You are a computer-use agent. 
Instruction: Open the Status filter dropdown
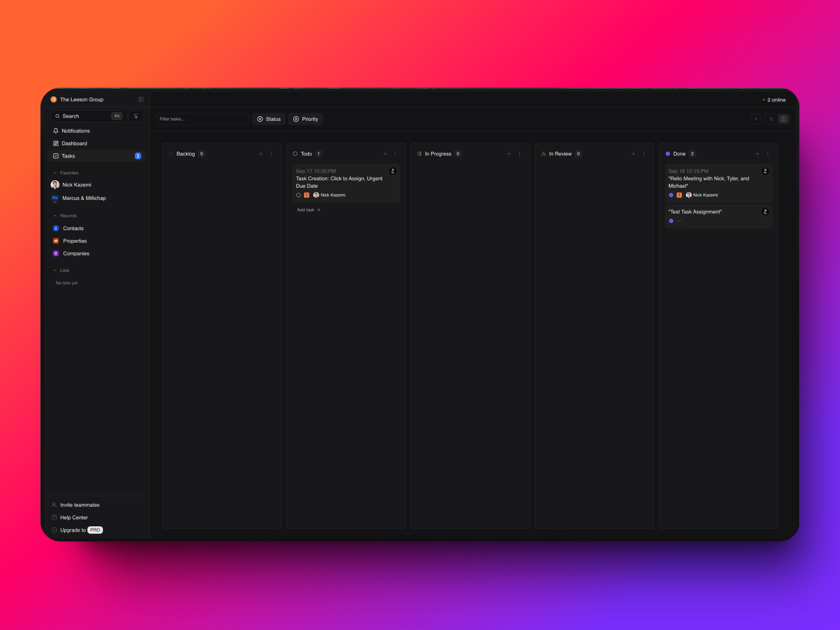[x=269, y=119]
